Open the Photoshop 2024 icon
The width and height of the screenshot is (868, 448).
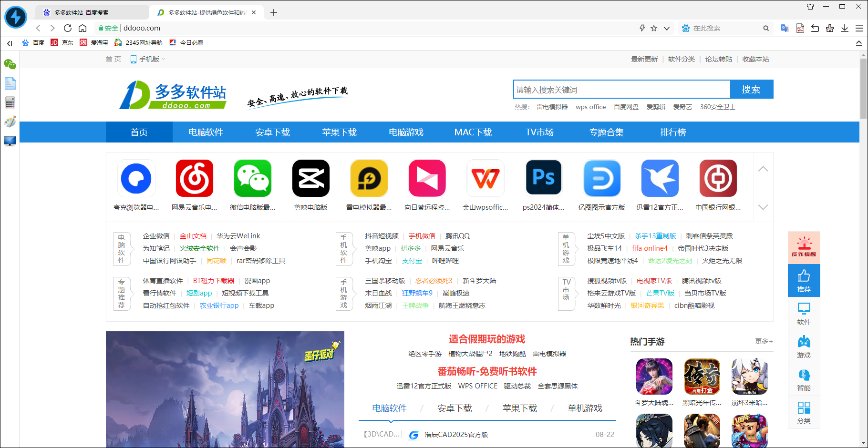click(544, 178)
